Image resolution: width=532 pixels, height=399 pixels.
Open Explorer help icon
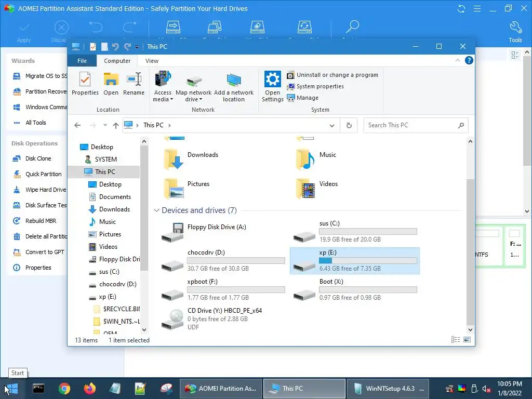coord(469,60)
